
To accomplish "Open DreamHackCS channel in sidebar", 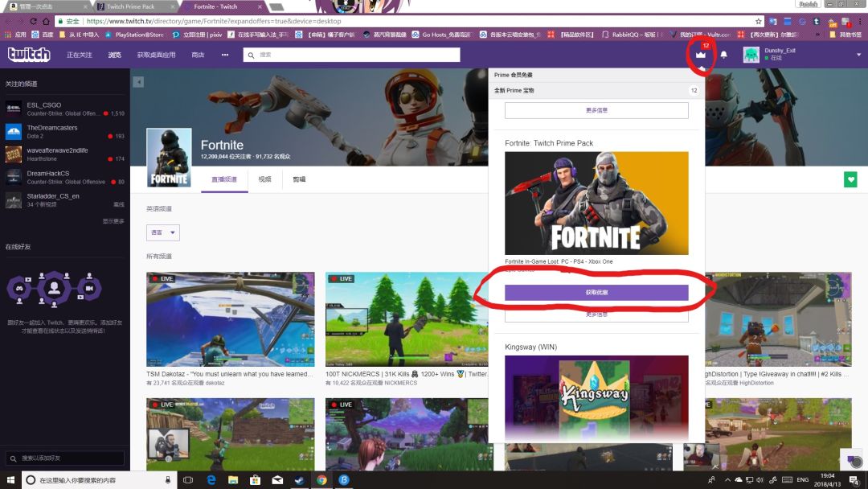I will [65, 177].
